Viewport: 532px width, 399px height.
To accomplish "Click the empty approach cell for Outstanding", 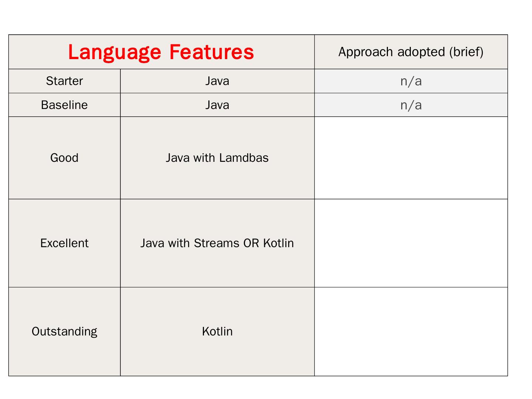I will pyautogui.click(x=411, y=331).
